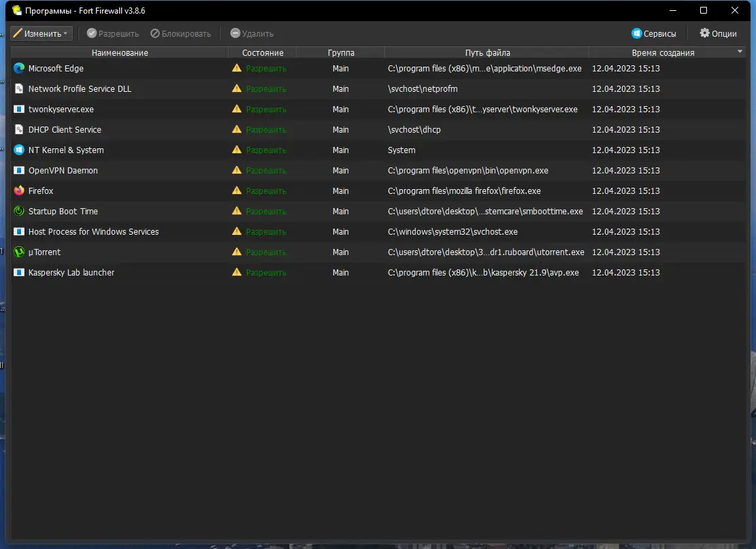Click the warning triangle in the NT Kernel row
Viewport: 756px width, 549px height.
point(237,150)
